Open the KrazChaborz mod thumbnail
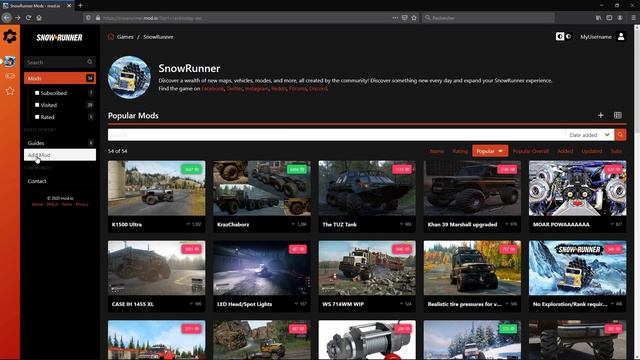 coord(262,188)
